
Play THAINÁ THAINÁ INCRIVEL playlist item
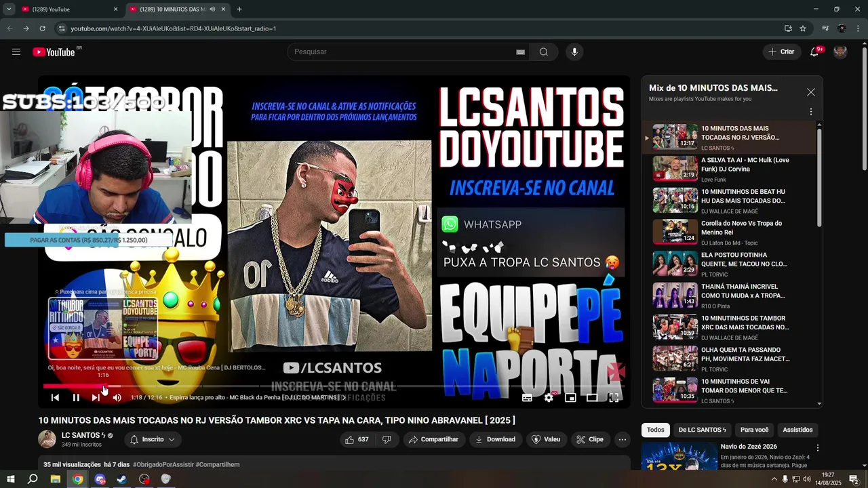click(x=729, y=296)
